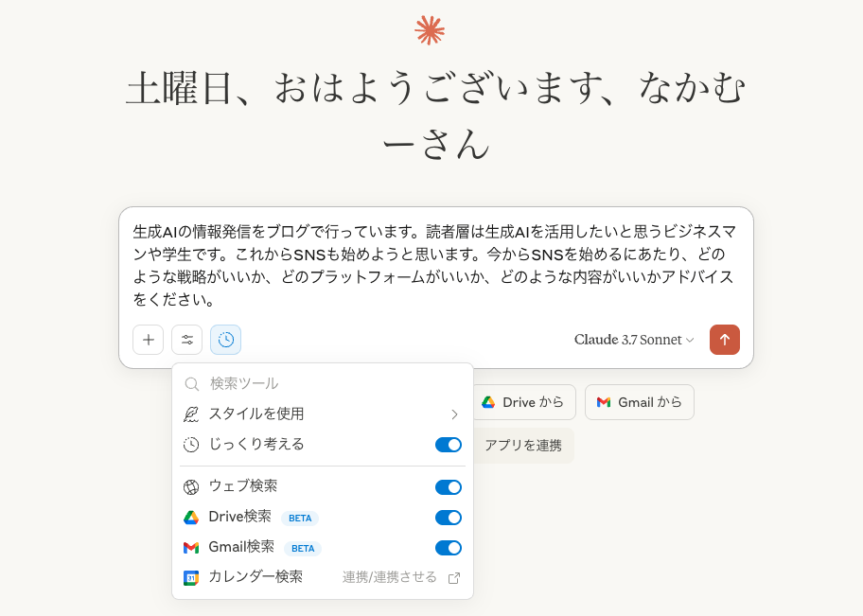This screenshot has width=863, height=616.
Task: Turn off the Drive検索 toggle
Action: (449, 518)
